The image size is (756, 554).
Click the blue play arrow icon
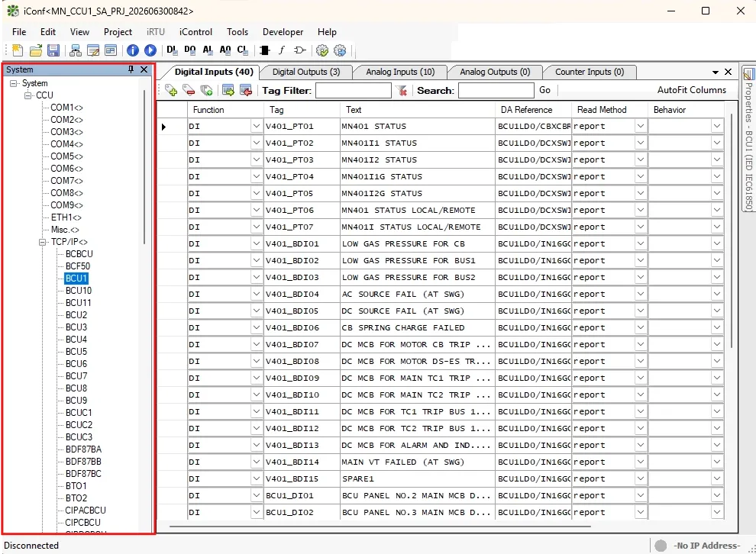tap(150, 50)
